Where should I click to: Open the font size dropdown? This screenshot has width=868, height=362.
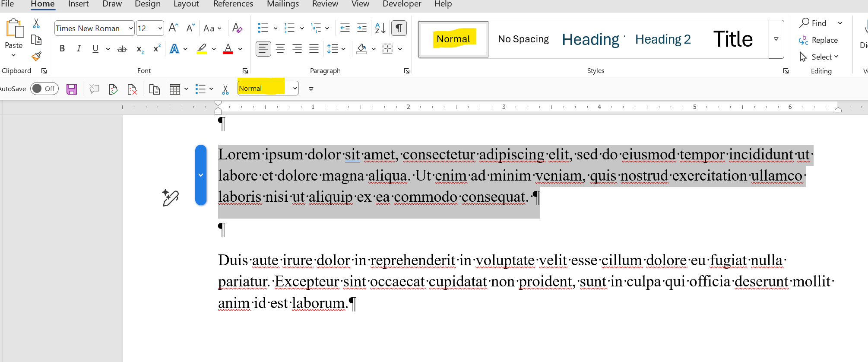(160, 29)
